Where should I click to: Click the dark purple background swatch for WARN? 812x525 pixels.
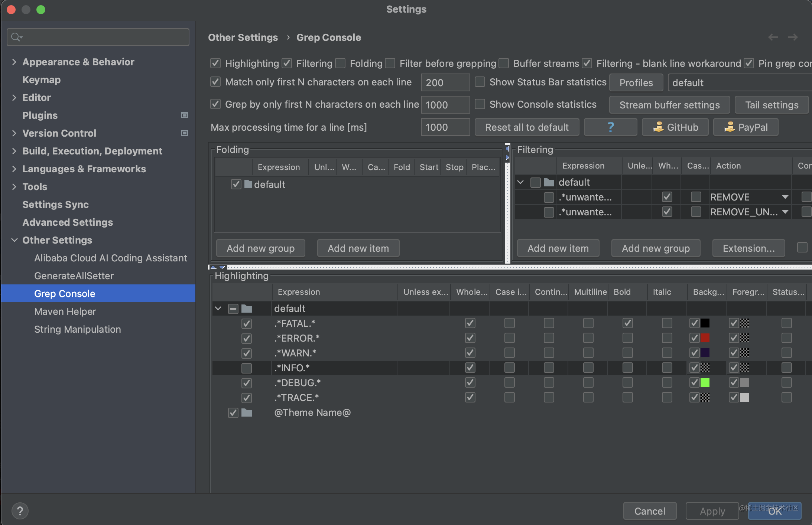click(705, 353)
